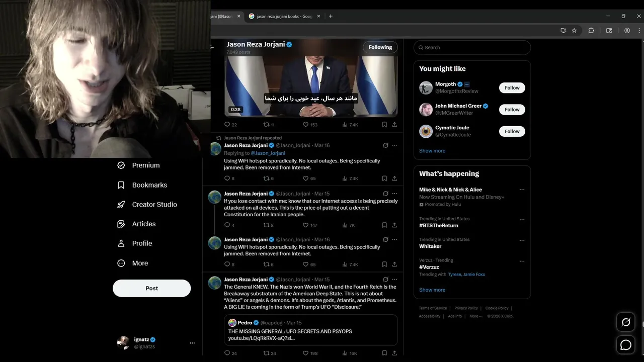Image resolution: width=644 pixels, height=362 pixels.
Task: Bookmark the 'If you lose contact' tweet
Action: (x=384, y=225)
